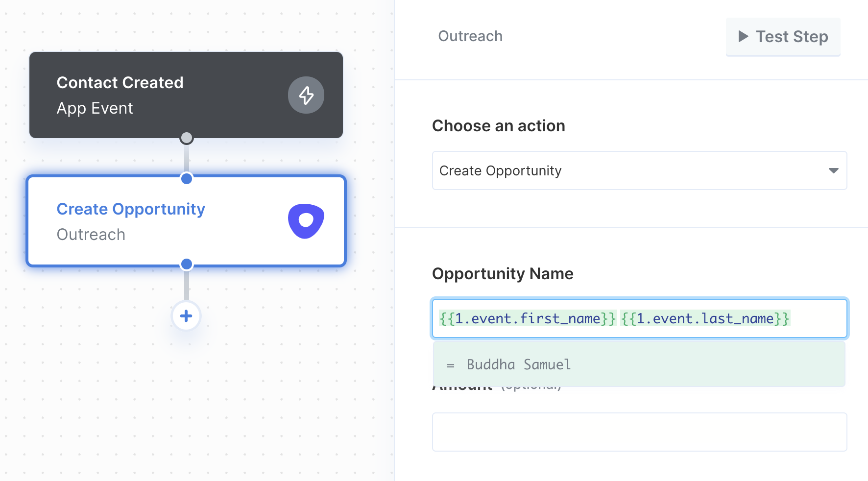This screenshot has width=868, height=481.
Task: Click the lightning bolt trigger icon
Action: 306,95
